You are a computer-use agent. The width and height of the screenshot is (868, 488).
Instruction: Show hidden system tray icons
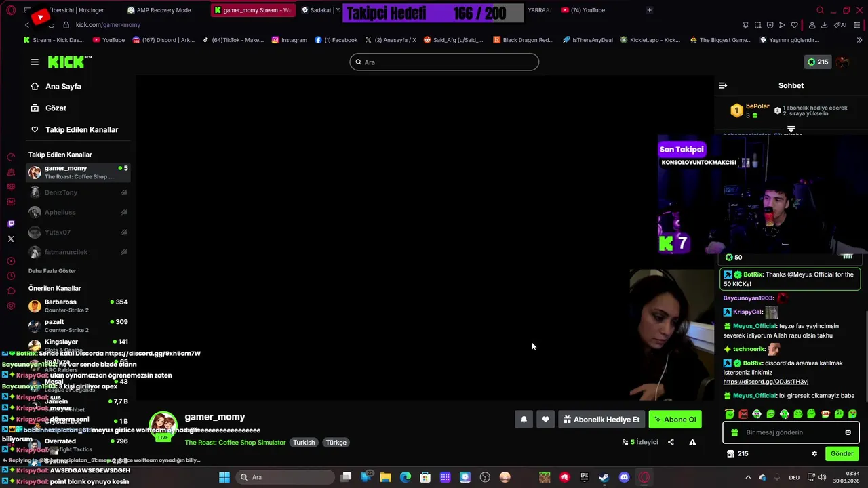748,477
